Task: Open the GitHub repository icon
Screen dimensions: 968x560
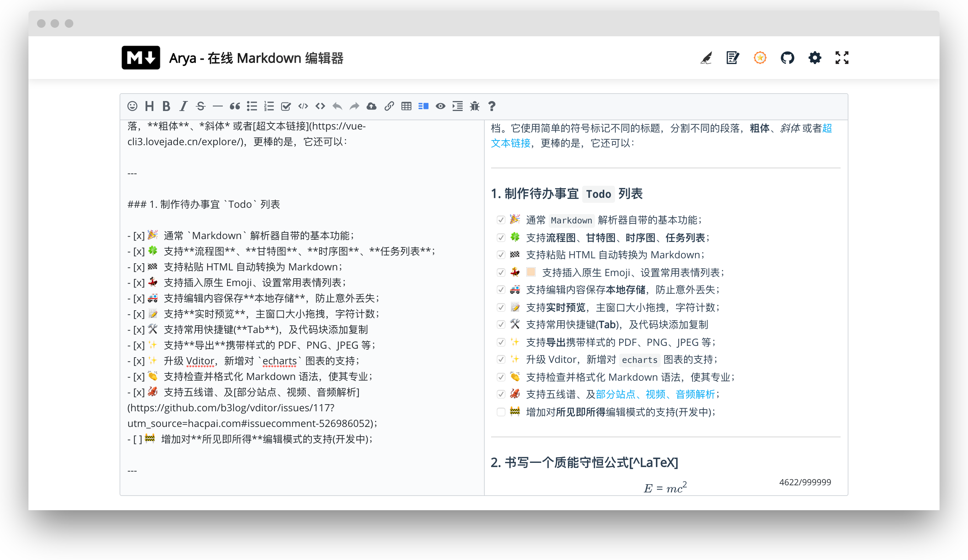Action: click(788, 58)
